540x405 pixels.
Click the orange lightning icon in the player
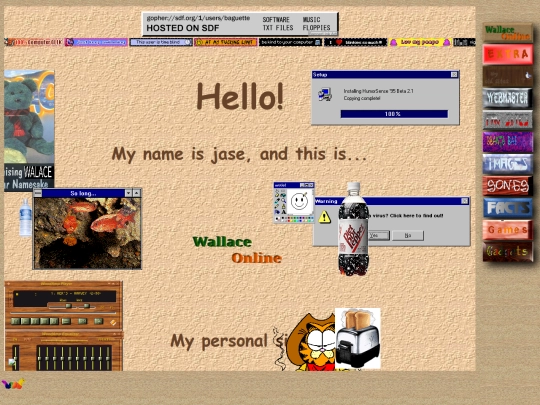(113, 322)
